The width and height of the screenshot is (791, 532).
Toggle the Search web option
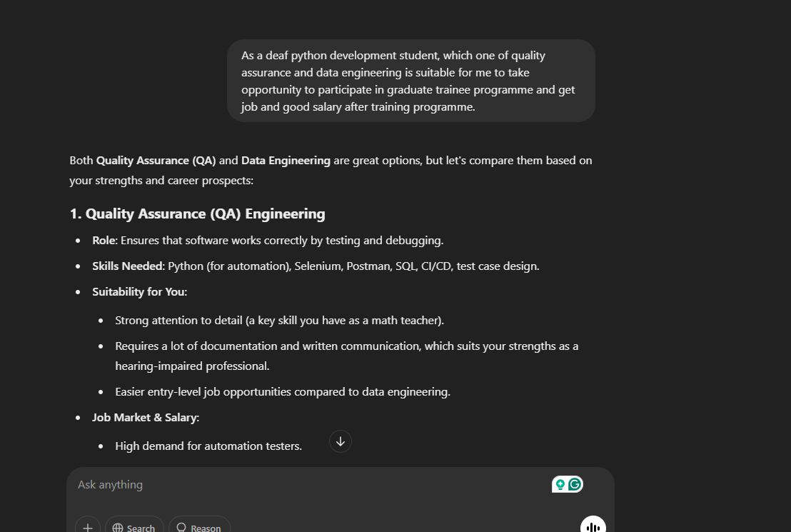coord(134,526)
